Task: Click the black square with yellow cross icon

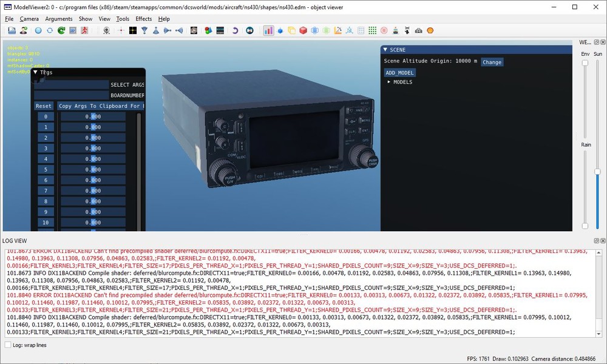Action: tap(133, 30)
